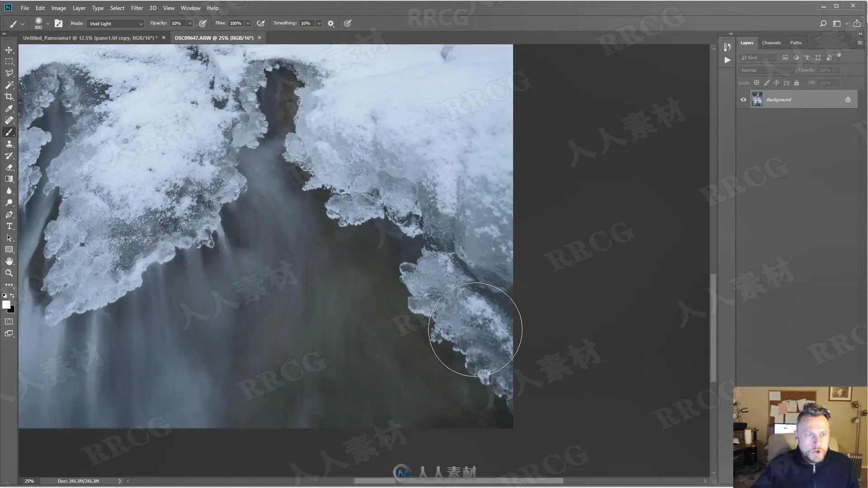
Task: Reset default foreground and background colors
Action: tap(5, 296)
